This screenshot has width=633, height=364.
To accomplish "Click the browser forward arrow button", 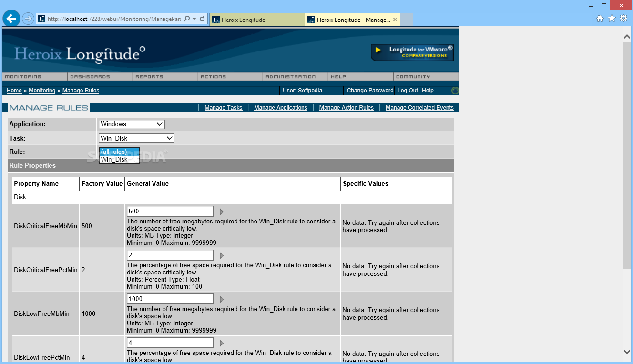I will (x=28, y=19).
